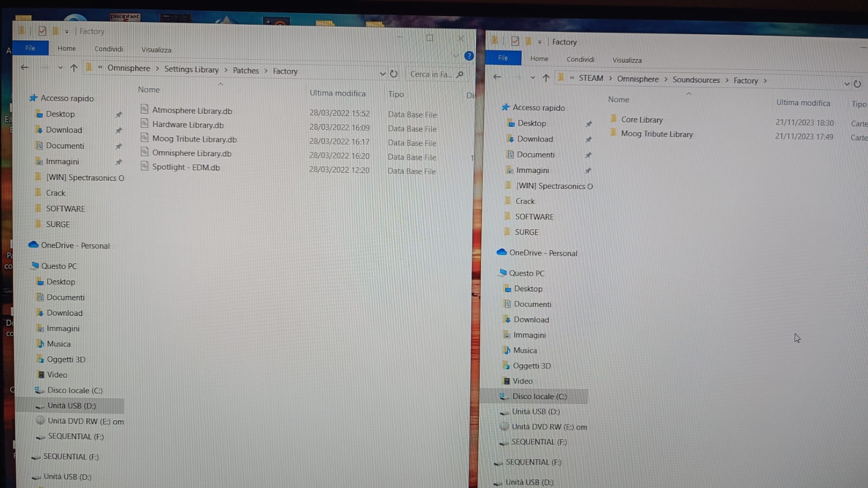Toggle properties checkbox icon in right title bar
868x488 pixels.
(x=515, y=41)
